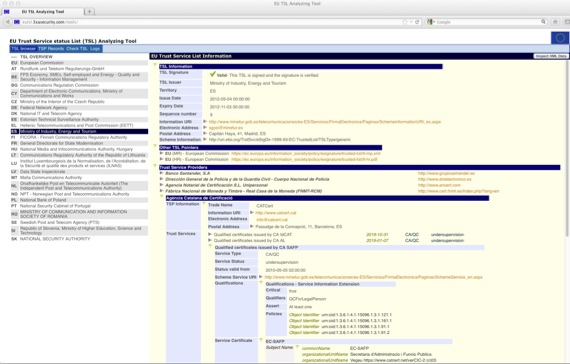Screen dimensions: 570x364
Task: Click the Google search input field
Action: point(487,22)
